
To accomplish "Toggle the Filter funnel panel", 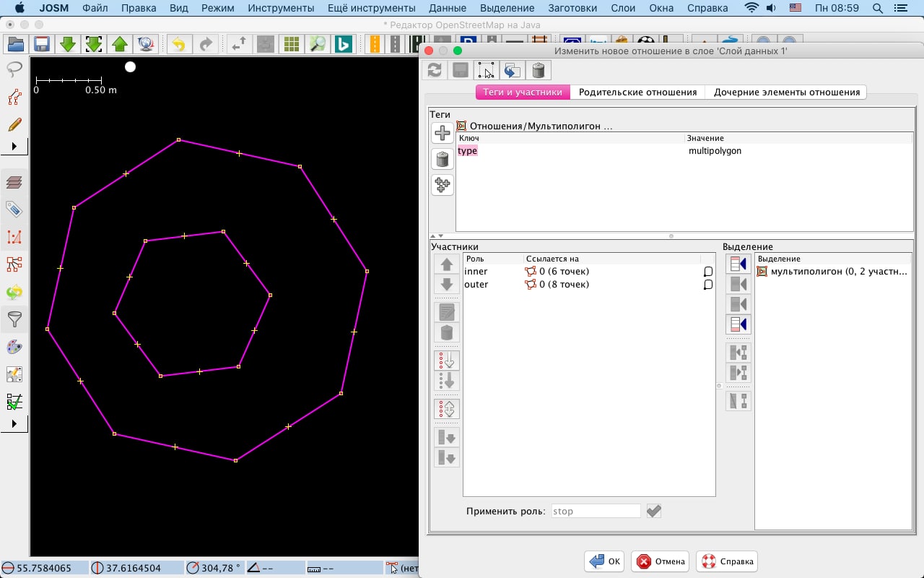I will pyautogui.click(x=14, y=319).
